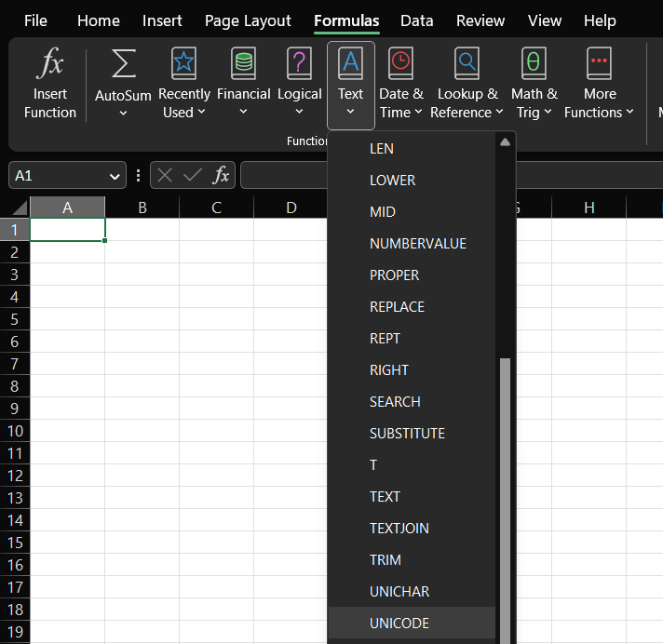This screenshot has height=644, width=663.
Task: Select the TEXTJOIN function
Action: (399, 529)
